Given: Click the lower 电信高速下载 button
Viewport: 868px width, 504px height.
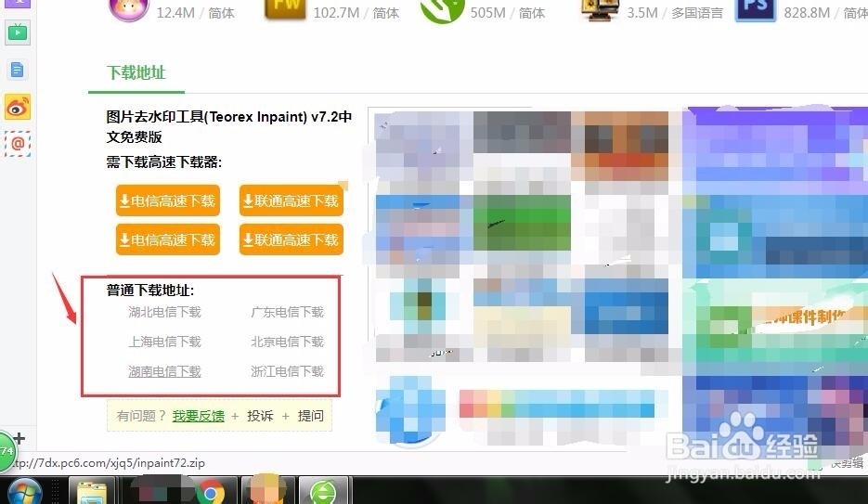Looking at the screenshot, I should (x=168, y=239).
